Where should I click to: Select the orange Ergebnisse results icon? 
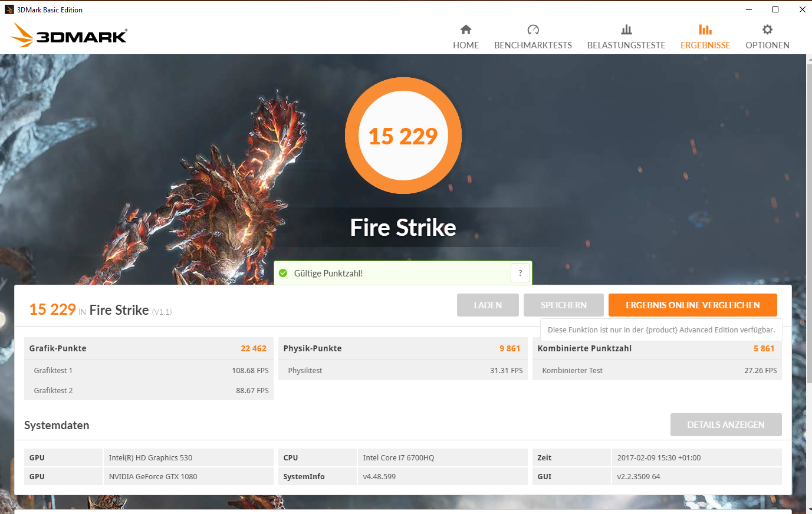click(705, 29)
